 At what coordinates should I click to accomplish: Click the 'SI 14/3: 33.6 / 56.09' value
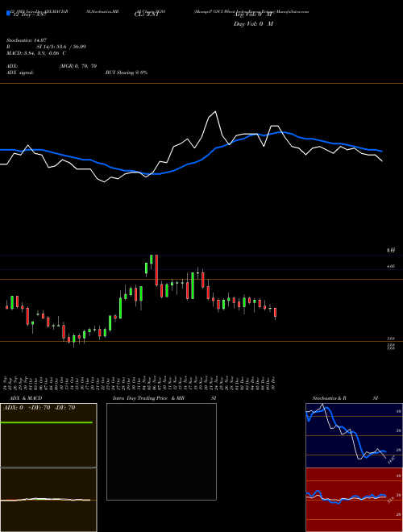coord(61,47)
